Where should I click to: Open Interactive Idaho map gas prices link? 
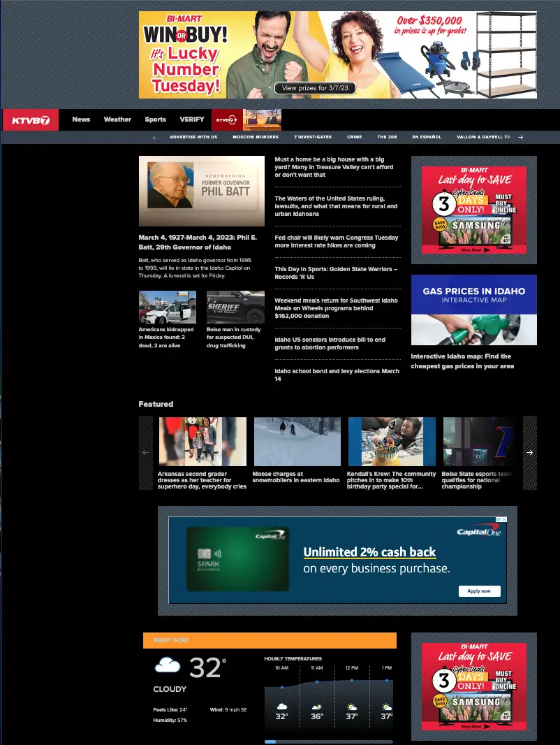462,361
